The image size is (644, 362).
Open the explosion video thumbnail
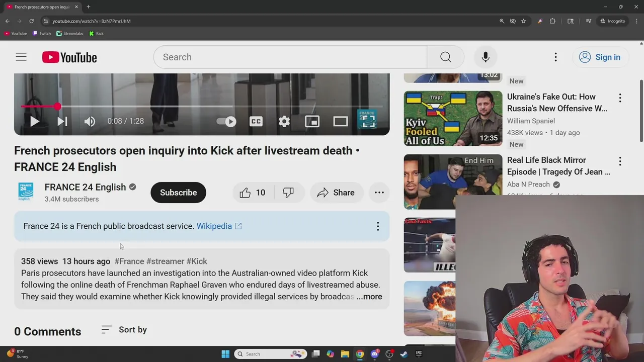(429, 309)
